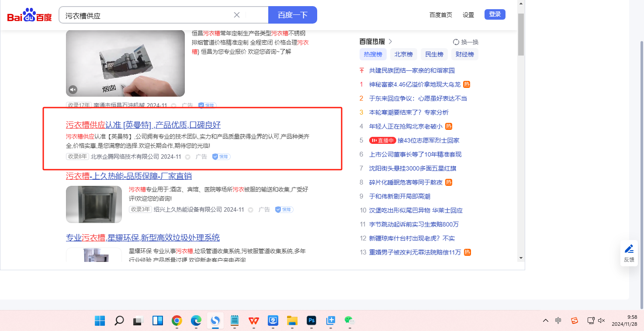644x331 pixels.
Task: Toggle the muted volume icon in system tray
Action: pos(601,321)
